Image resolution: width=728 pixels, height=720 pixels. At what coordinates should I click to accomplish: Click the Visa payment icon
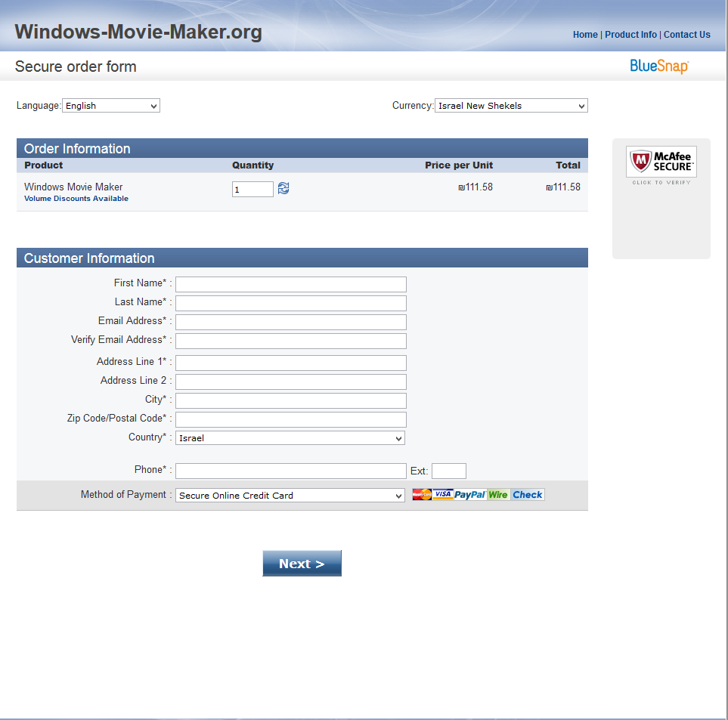(x=443, y=495)
